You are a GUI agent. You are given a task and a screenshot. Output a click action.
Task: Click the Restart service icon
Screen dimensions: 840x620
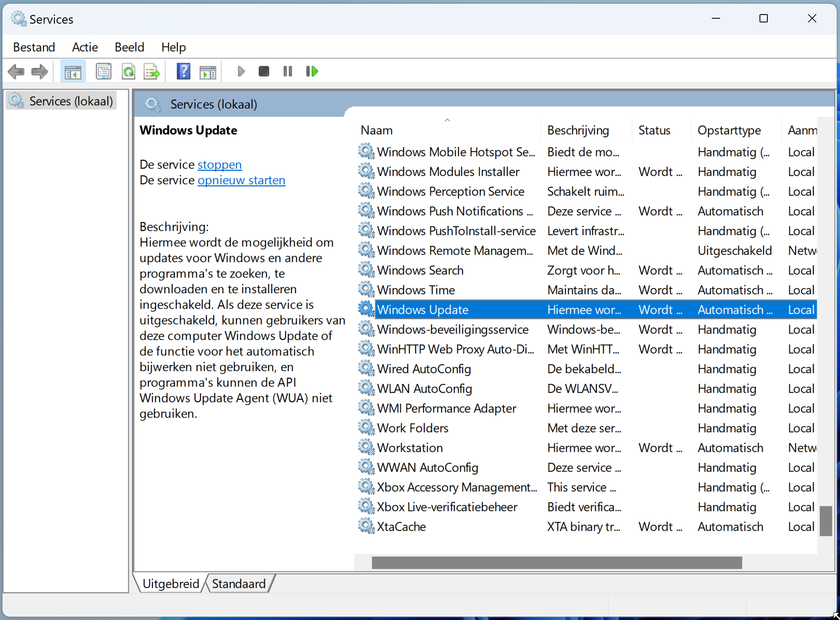pos(312,71)
